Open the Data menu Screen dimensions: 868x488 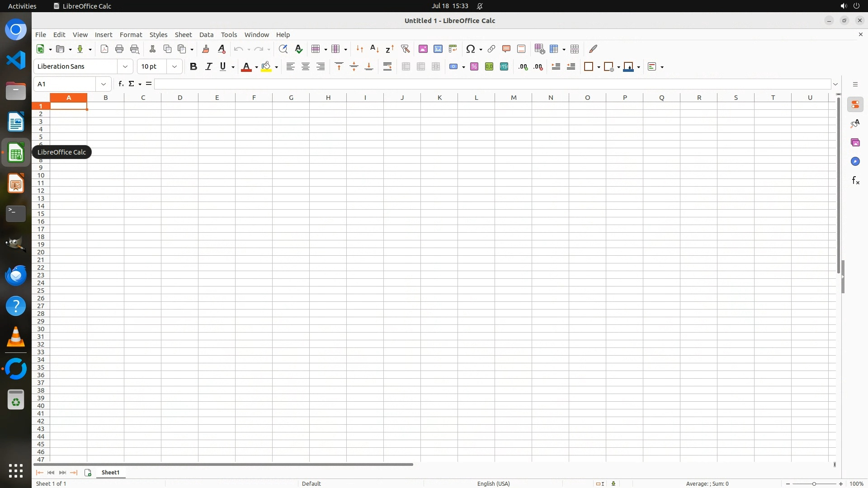[206, 35]
